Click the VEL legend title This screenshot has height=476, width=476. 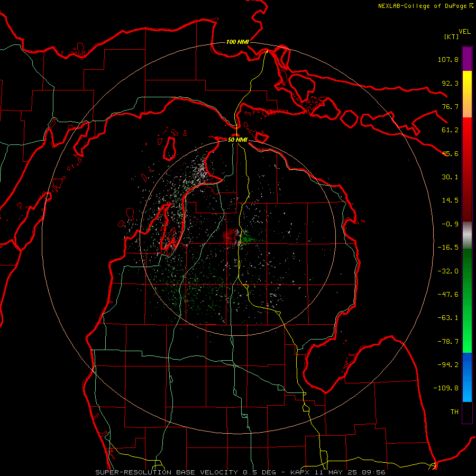464,32
